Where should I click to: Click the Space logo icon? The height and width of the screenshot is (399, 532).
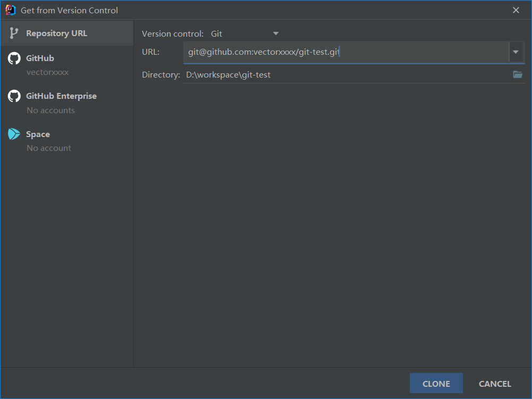click(14, 134)
